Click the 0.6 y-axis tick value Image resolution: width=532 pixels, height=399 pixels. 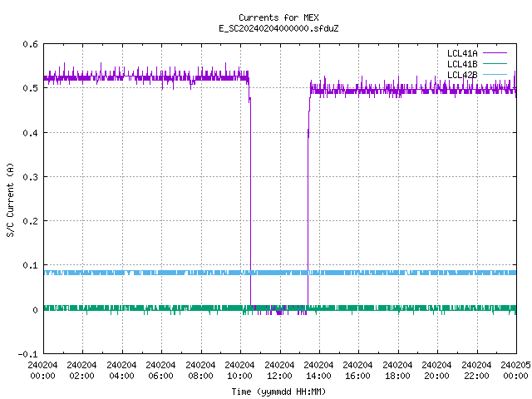(30, 44)
